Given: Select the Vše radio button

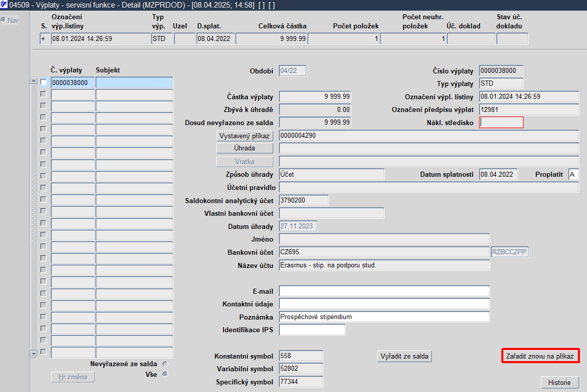Looking at the screenshot, I should (x=165, y=374).
